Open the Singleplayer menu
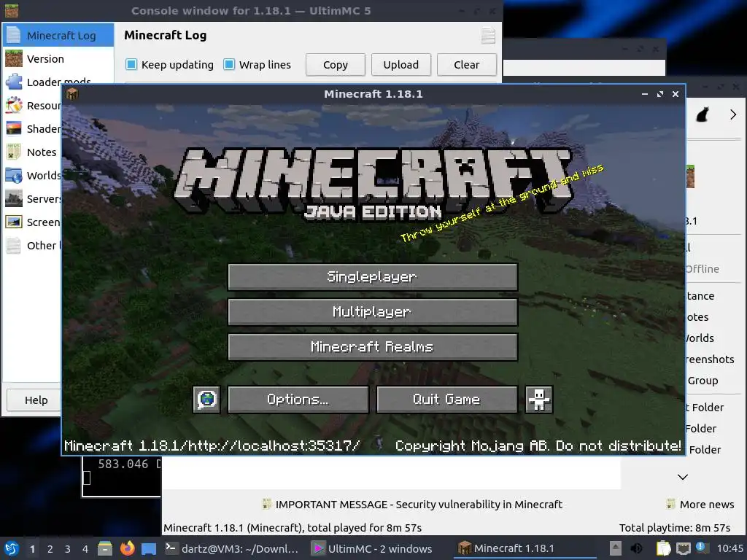Screen dimensions: 747x560 [373, 276]
